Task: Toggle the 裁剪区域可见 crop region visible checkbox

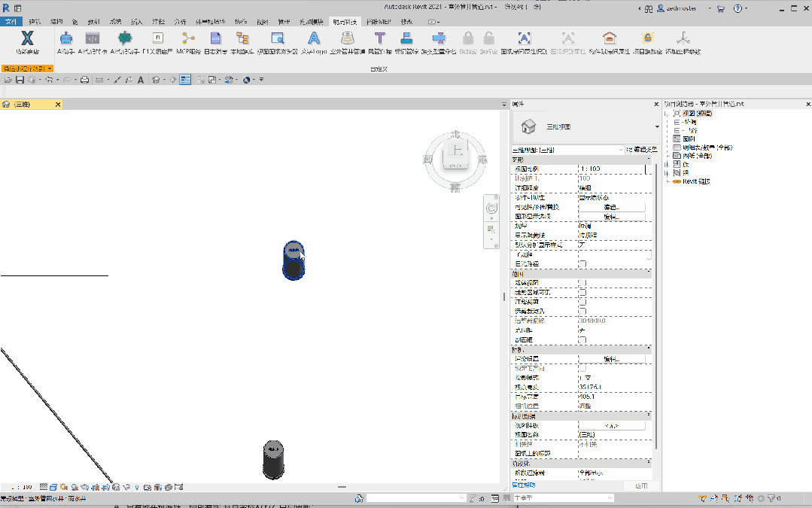Action: (582, 293)
